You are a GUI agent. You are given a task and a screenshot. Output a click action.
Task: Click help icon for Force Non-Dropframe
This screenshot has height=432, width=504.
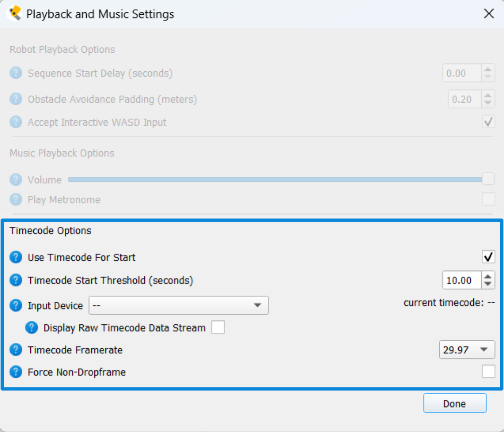16,372
